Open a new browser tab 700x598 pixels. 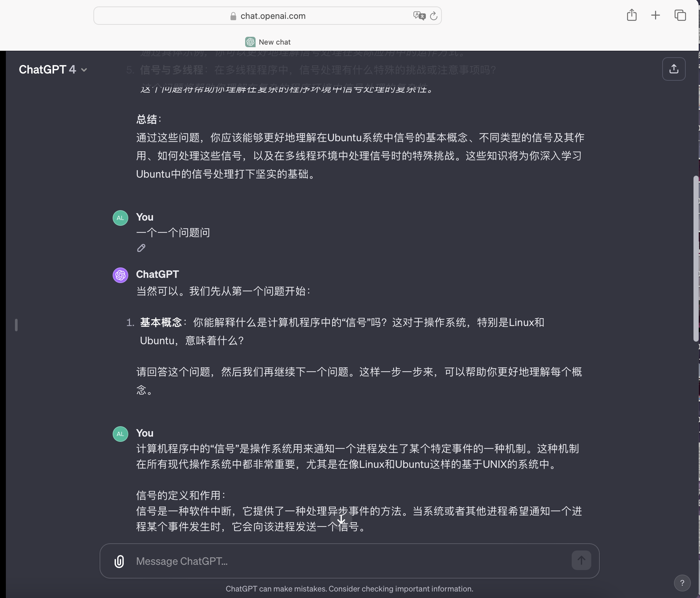click(x=655, y=15)
